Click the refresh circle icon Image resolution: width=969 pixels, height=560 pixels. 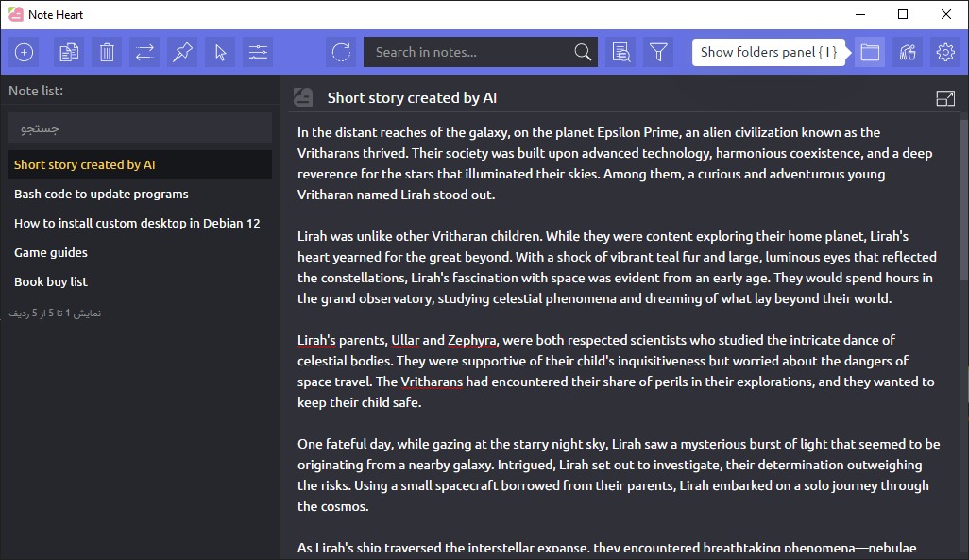341,53
